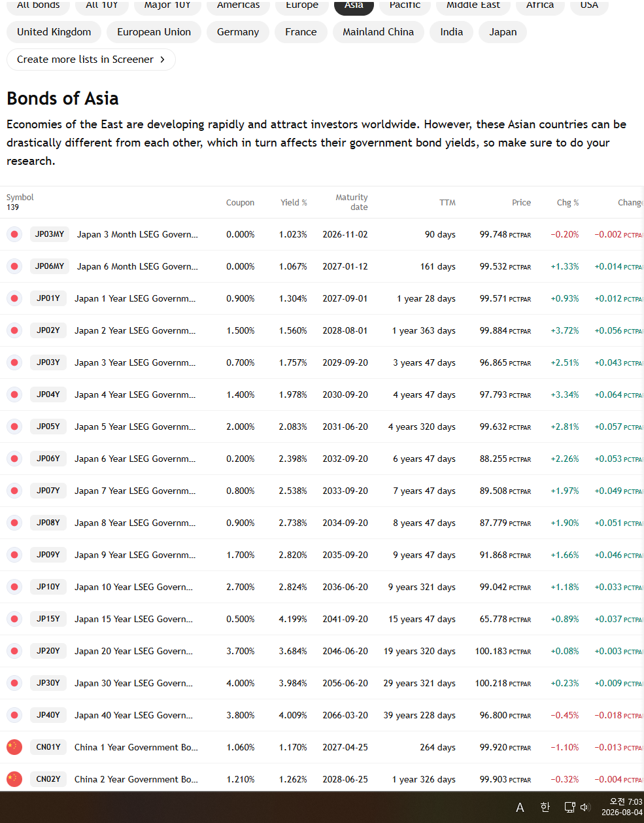Click the taskbar volume speaker icon

(x=585, y=807)
